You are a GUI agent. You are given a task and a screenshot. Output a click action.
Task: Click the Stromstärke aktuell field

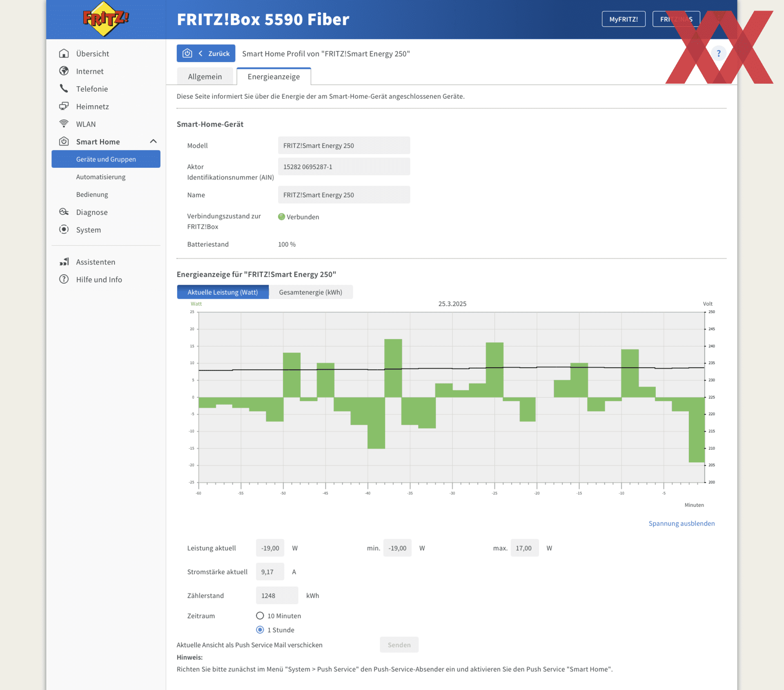click(x=270, y=571)
